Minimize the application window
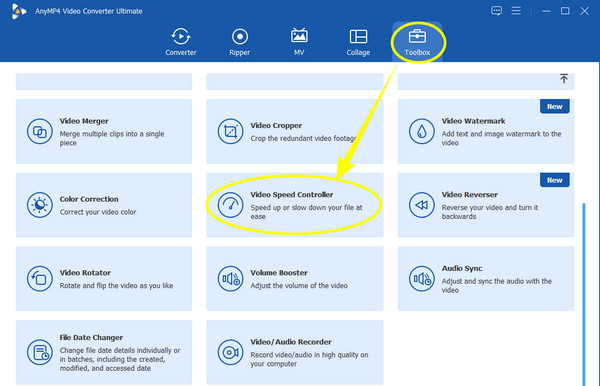The height and width of the screenshot is (386, 600). (x=546, y=11)
